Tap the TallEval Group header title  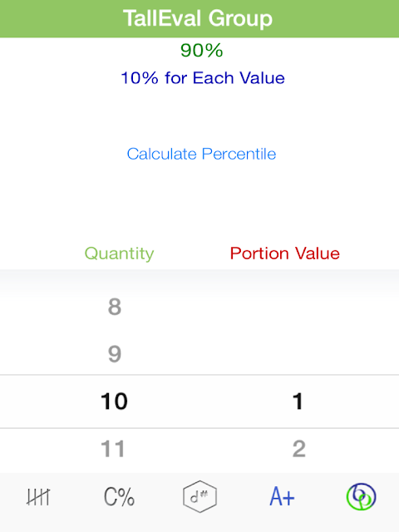pos(198,18)
